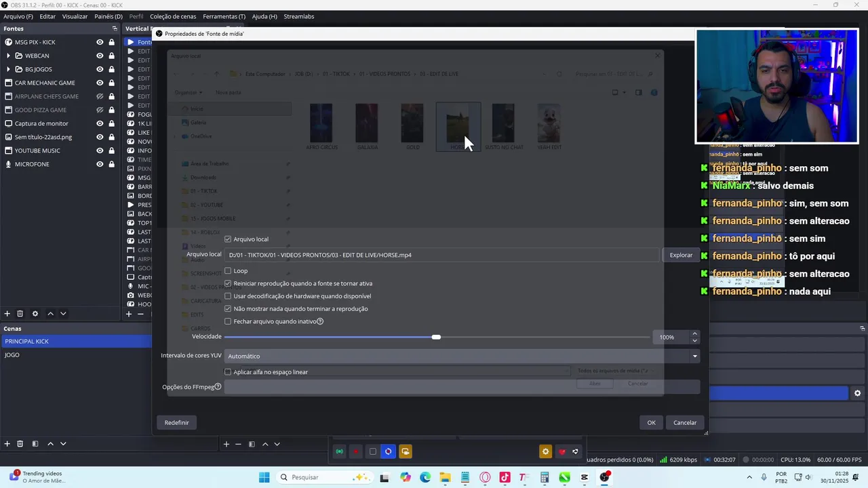Open Opera browser in Windows taskbar
868x488 pixels.
pos(485,477)
